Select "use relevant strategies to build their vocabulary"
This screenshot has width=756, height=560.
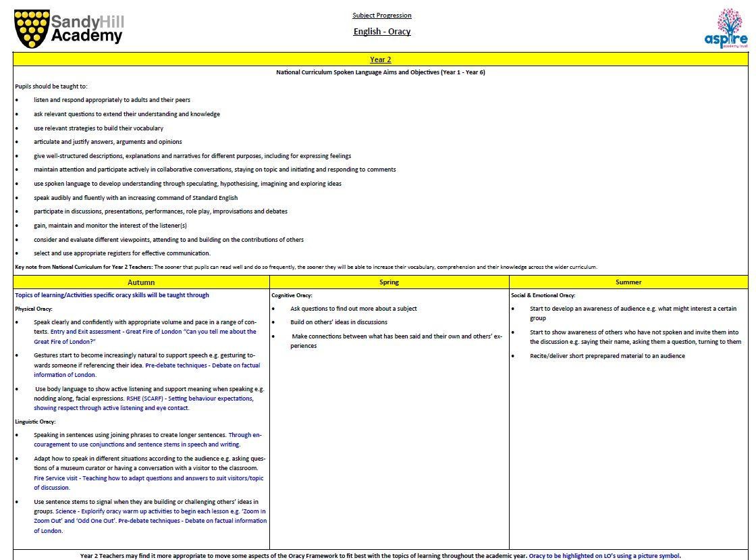[99, 128]
